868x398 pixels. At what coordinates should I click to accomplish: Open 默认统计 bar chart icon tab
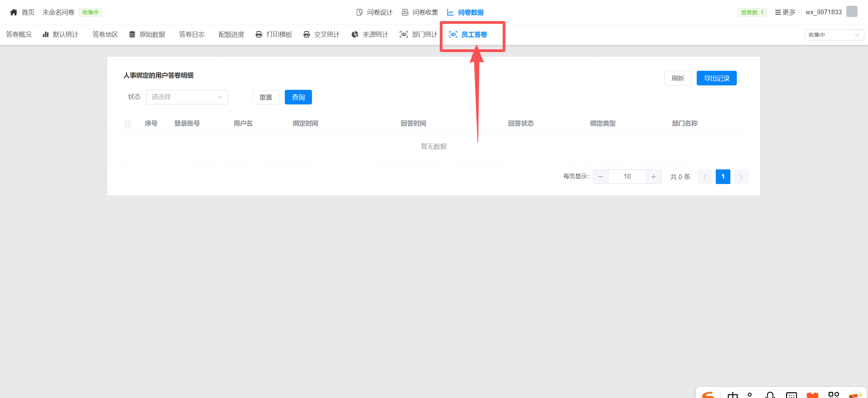46,34
